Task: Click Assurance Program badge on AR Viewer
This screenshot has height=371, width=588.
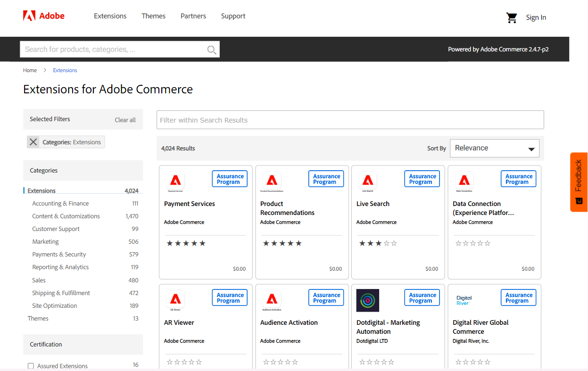Action: pos(230,297)
